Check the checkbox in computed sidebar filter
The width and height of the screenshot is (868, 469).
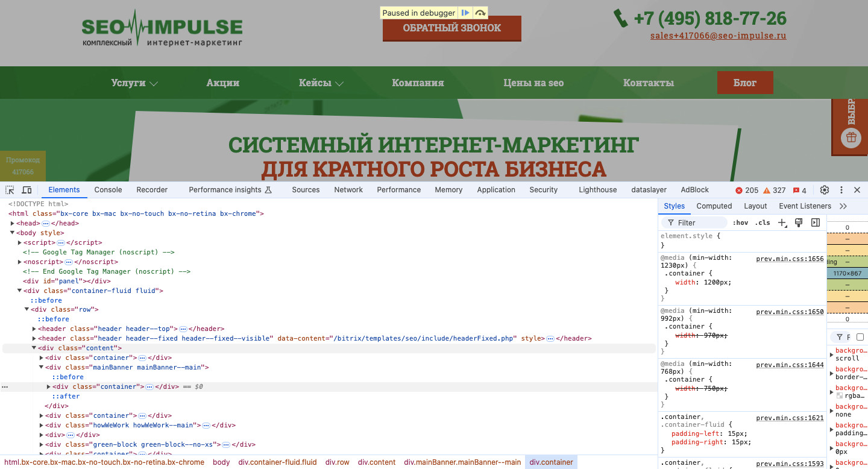tap(860, 337)
